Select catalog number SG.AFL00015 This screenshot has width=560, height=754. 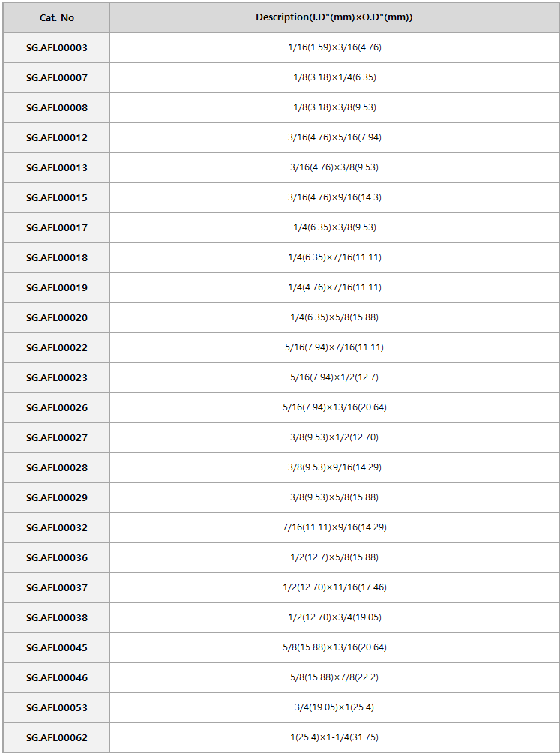tap(57, 197)
